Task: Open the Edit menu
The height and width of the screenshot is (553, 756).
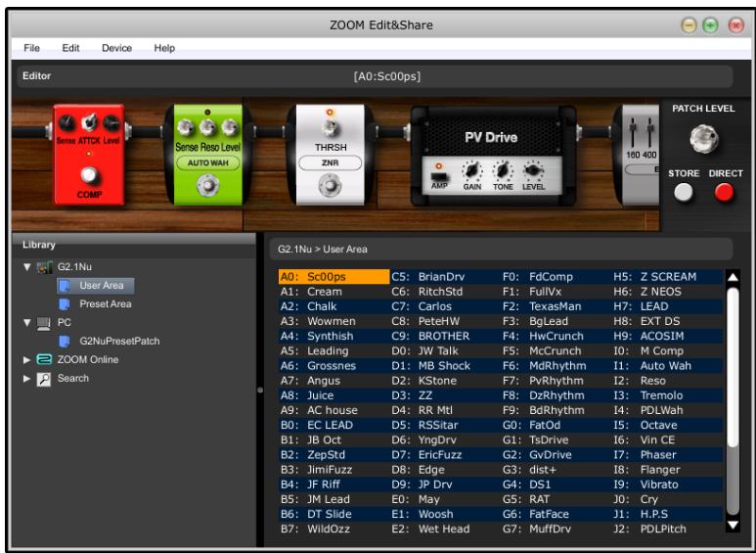Action: tap(70, 48)
